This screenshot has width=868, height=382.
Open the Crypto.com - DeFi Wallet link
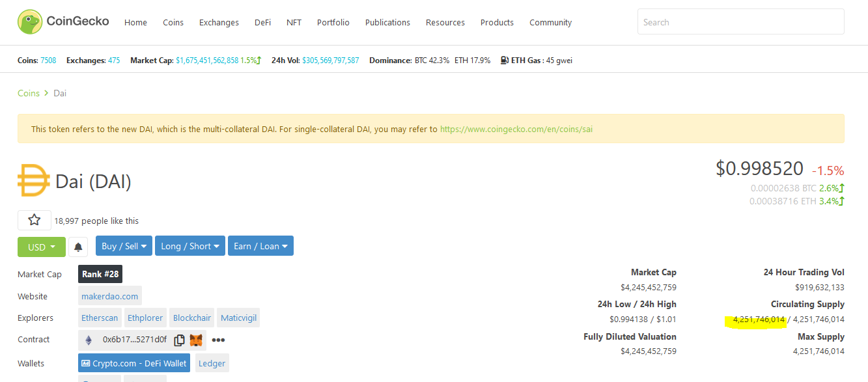(x=134, y=363)
